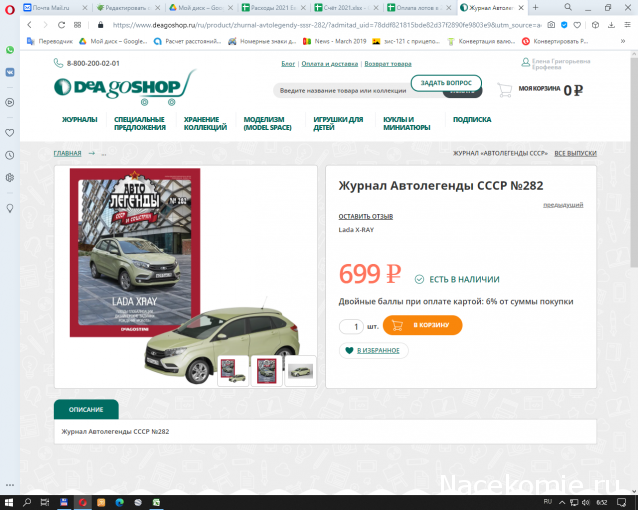Click ЗАДАТЬ ВОПРОС button
Image resolution: width=638 pixels, height=510 pixels.
tap(446, 83)
